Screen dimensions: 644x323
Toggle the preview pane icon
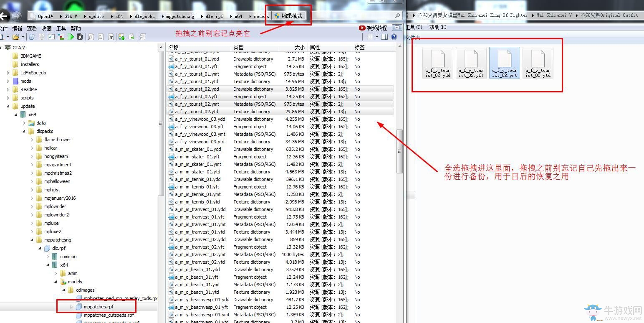point(384,37)
